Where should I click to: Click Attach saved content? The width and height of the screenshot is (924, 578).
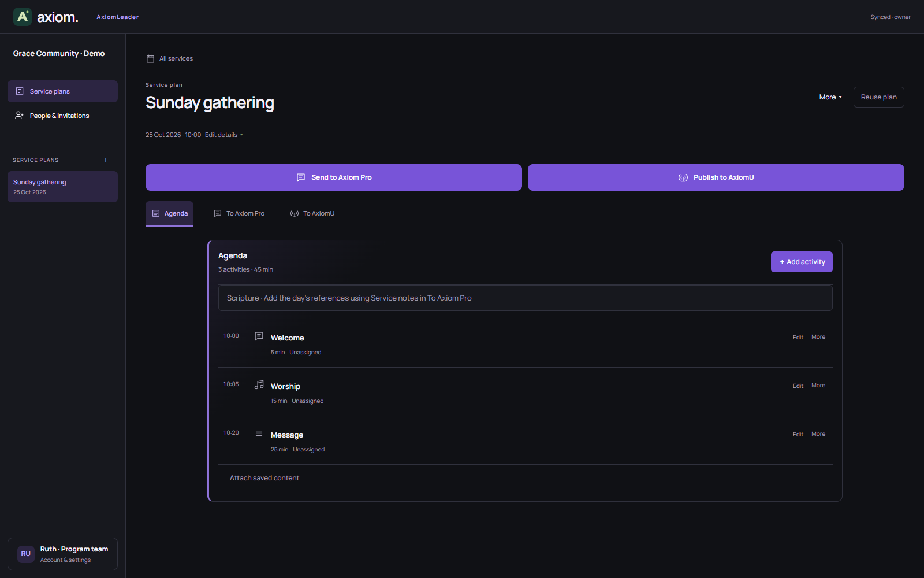point(264,478)
